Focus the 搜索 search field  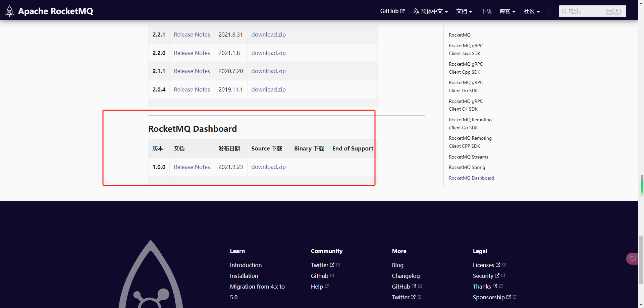coord(592,11)
